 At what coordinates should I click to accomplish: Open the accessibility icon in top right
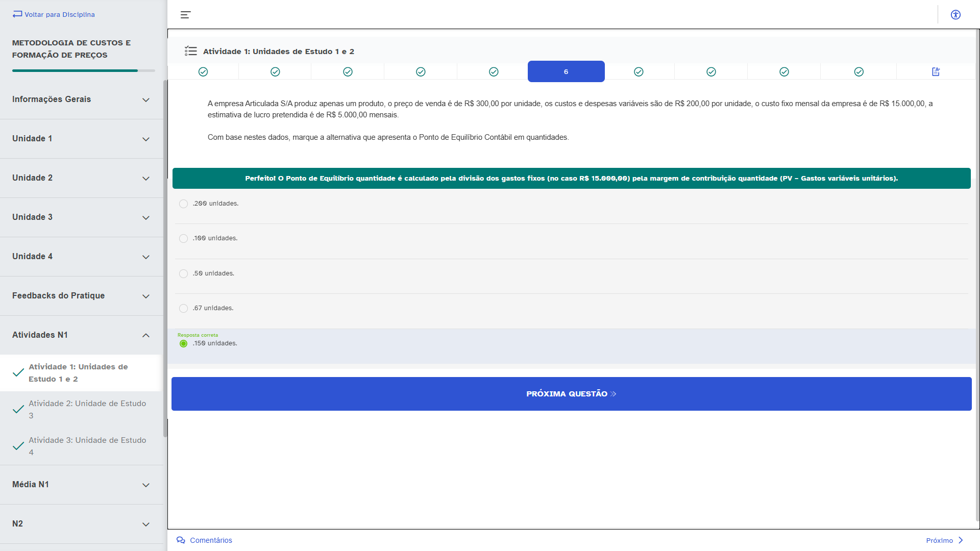pyautogui.click(x=955, y=15)
